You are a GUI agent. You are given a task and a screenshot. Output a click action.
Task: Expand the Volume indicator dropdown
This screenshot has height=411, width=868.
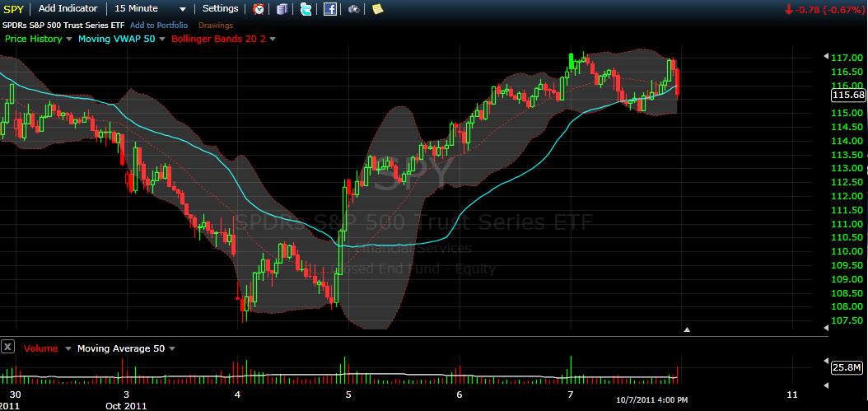68,349
